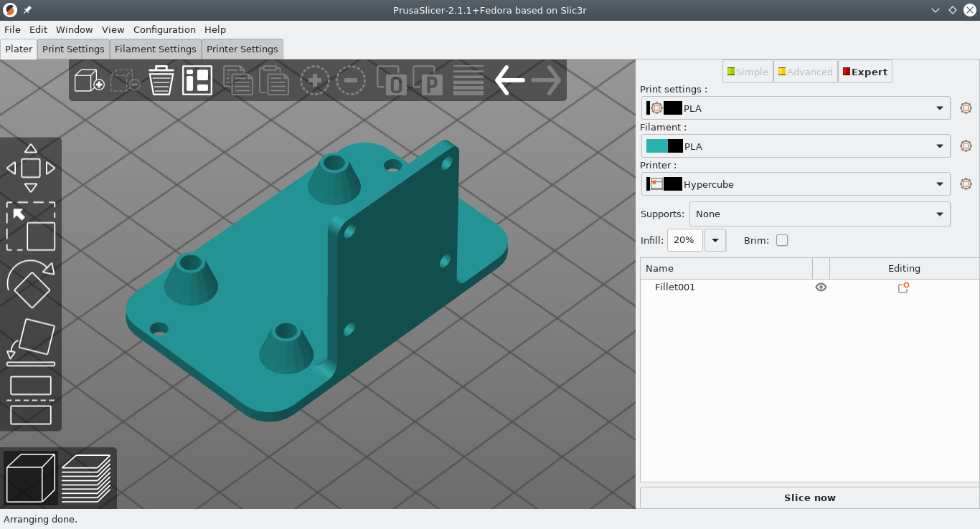980x529 pixels.
Task: Open the Supports dropdown
Action: (x=820, y=214)
